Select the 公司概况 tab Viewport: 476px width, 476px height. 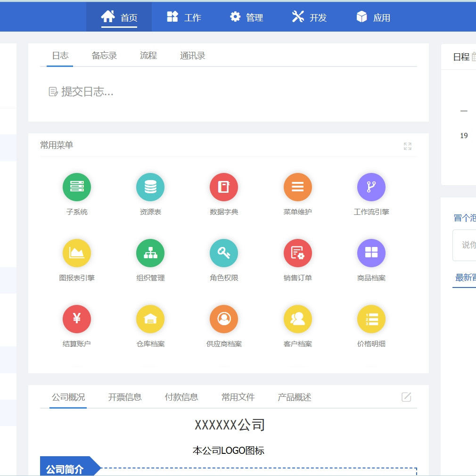(x=68, y=397)
